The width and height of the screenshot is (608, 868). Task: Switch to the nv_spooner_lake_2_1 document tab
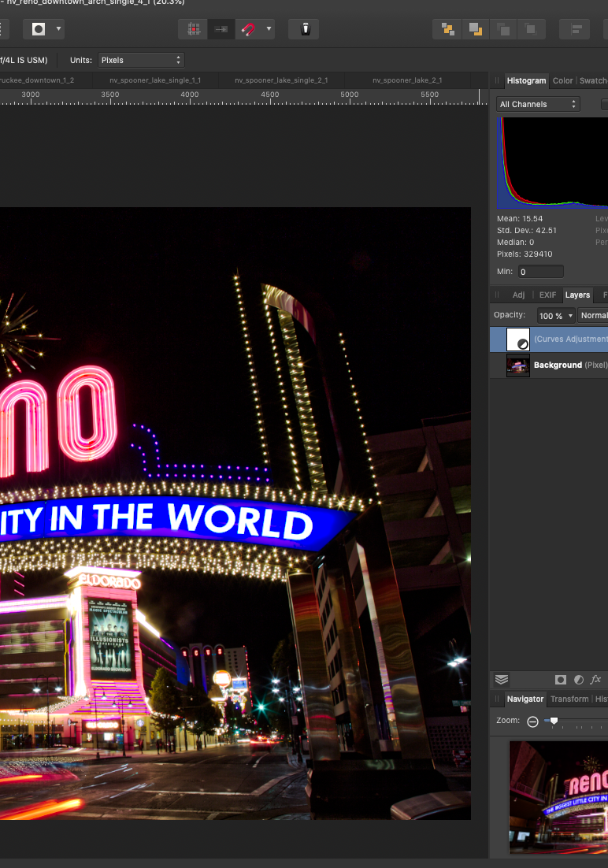[407, 80]
